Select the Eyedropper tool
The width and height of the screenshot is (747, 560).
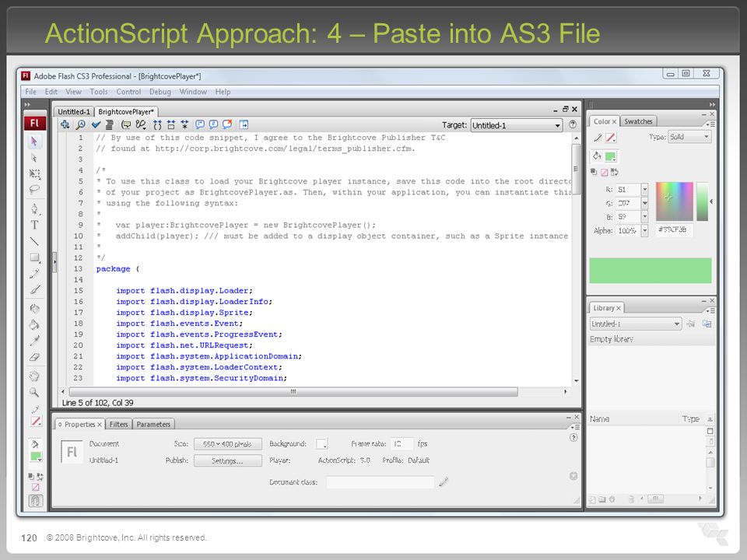(x=34, y=341)
